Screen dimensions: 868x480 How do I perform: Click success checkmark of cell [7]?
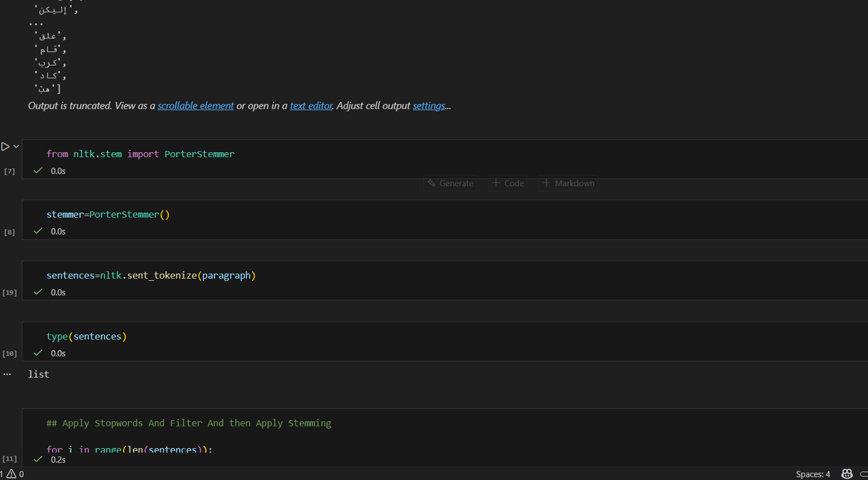point(38,171)
